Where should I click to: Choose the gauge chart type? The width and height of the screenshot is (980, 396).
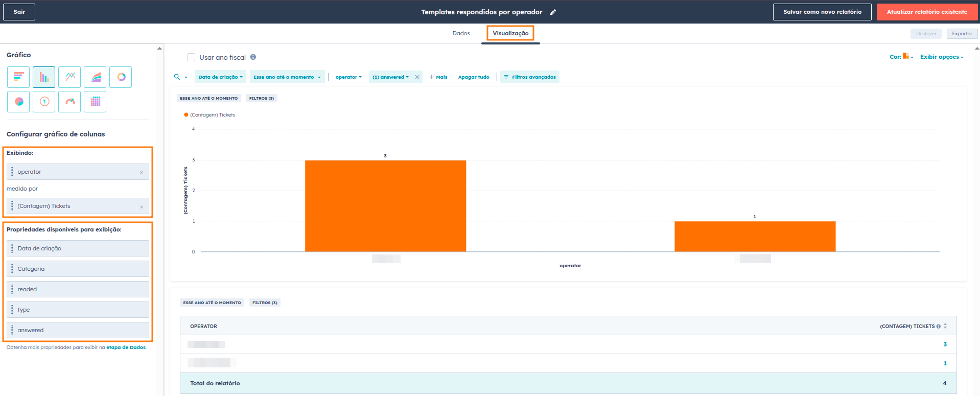(70, 102)
